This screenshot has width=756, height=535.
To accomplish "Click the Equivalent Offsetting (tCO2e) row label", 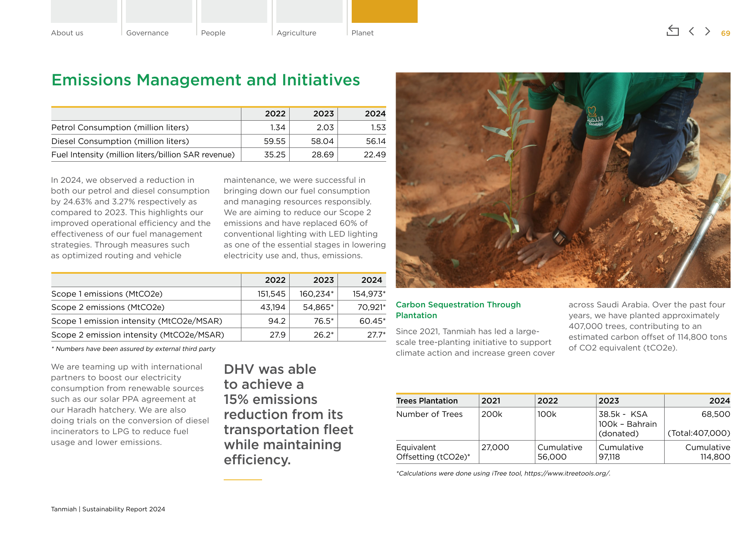I will click(433, 452).
